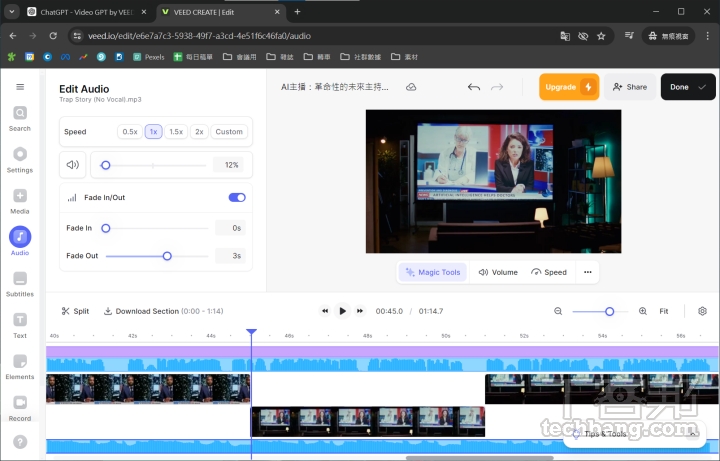Open the Pexels bookmark
Screen dimensions: 720x461
point(148,57)
